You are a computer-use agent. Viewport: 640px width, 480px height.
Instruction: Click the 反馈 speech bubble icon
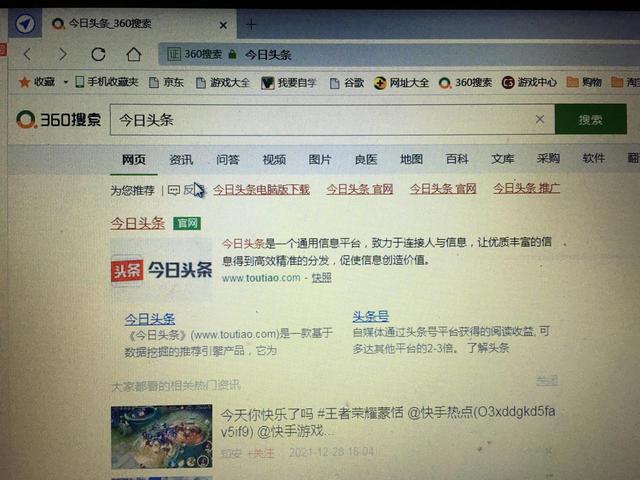click(x=174, y=190)
